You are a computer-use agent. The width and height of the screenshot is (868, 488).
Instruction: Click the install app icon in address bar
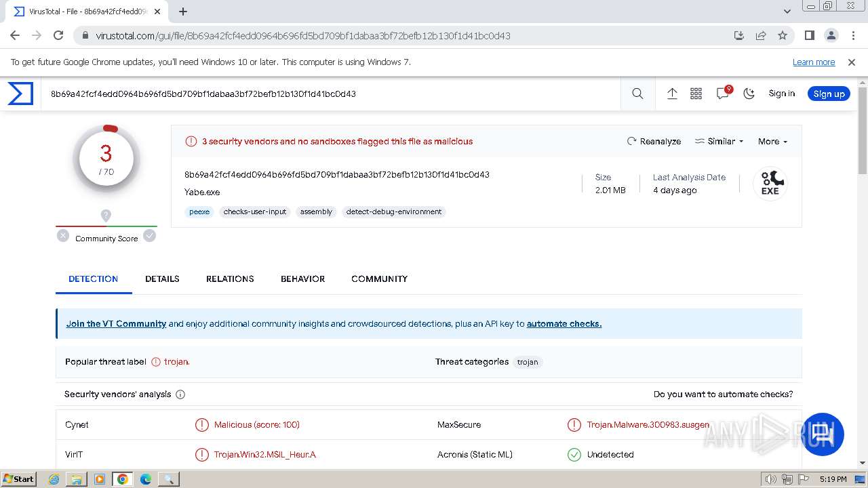739,35
